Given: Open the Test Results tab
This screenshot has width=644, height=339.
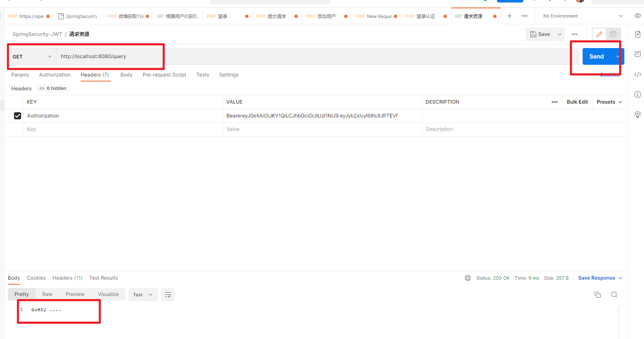Looking at the screenshot, I should coord(104,278).
